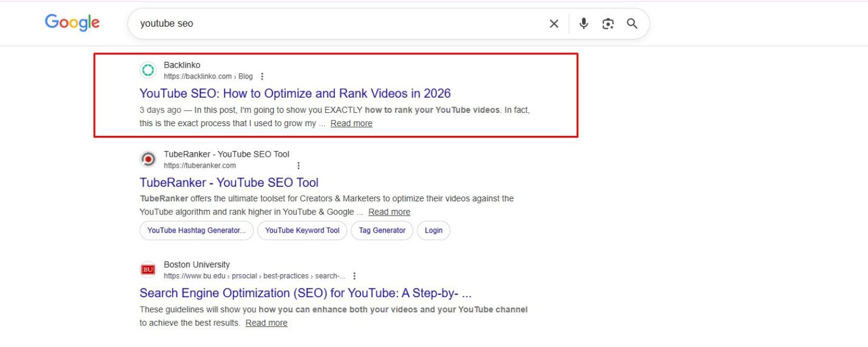Image resolution: width=868 pixels, height=347 pixels.
Task: Clear the search query using the X icon
Action: [x=554, y=24]
